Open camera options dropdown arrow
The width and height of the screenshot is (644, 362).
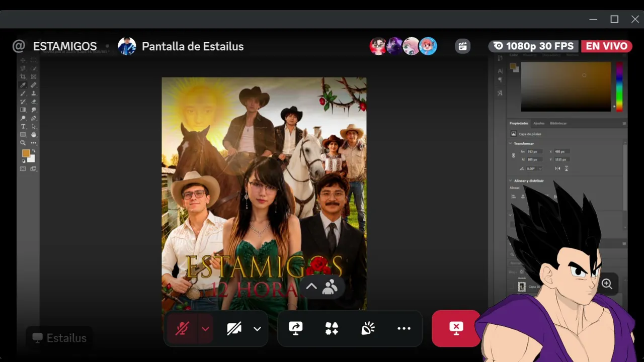point(257,329)
